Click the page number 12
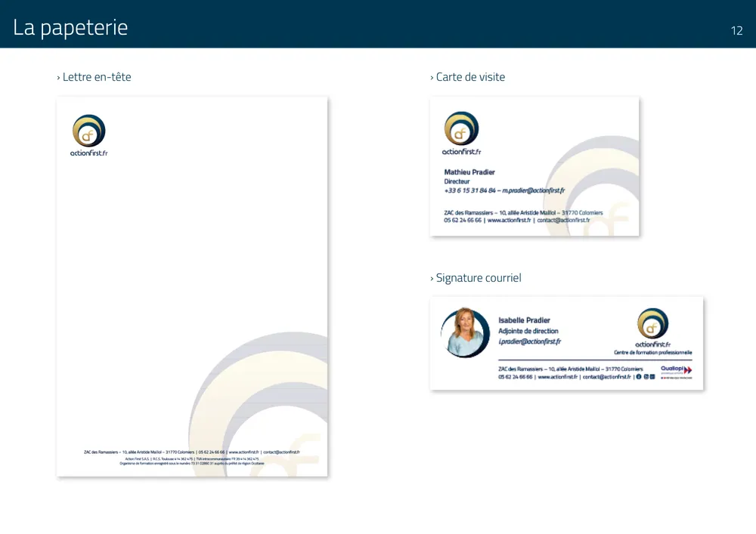Image resolution: width=756 pixels, height=534 pixels. 736,31
